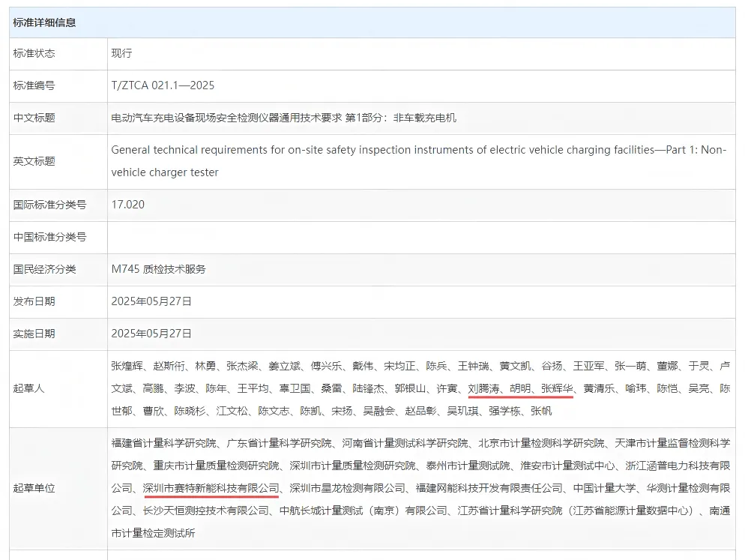The width and height of the screenshot is (745, 560).
Task: Click the organization 福建网能科技开发有限责任公司
Action: point(489,488)
